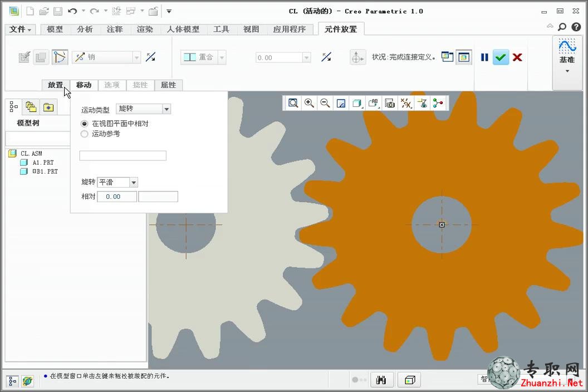588x392 pixels.
Task: Toggle the constraint-to-mechanism conversion icon
Action: point(60,57)
